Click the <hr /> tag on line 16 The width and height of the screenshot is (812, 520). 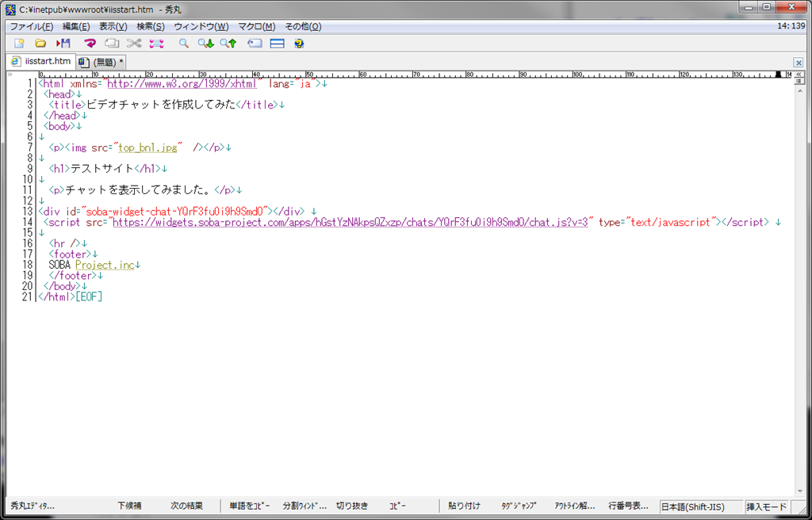coord(65,243)
